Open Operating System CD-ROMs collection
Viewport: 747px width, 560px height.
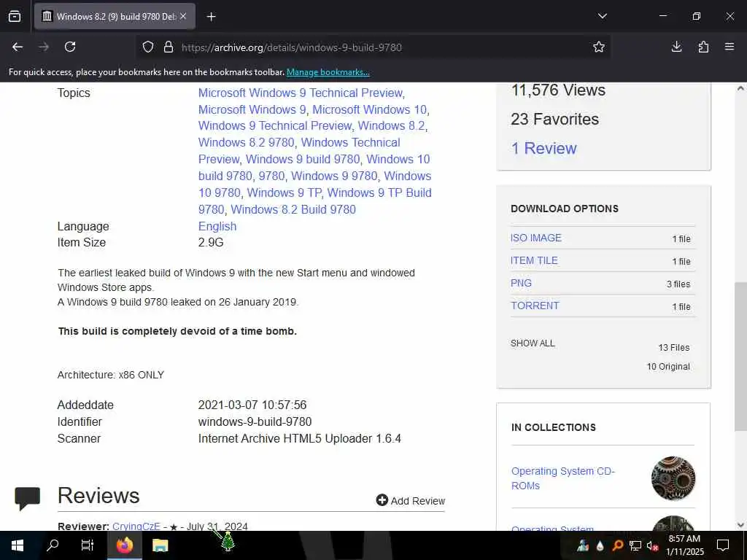pyautogui.click(x=562, y=478)
